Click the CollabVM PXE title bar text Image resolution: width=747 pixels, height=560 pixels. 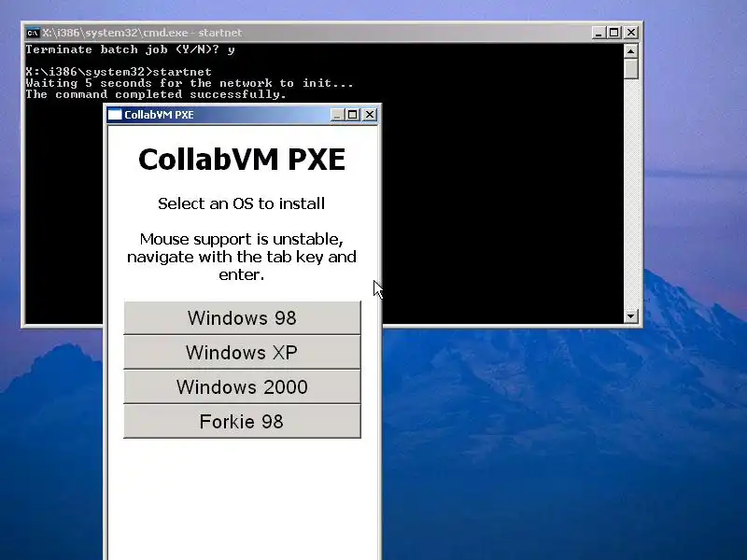click(x=159, y=115)
